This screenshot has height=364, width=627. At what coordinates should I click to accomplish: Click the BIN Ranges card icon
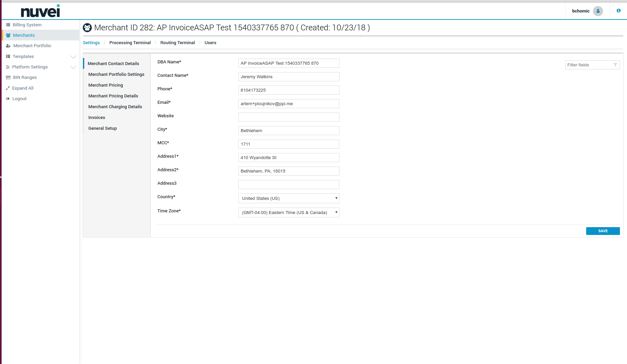(8, 78)
